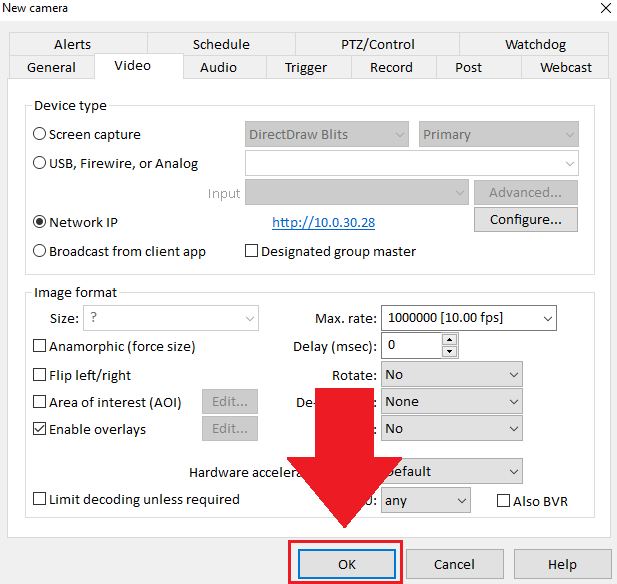Close the New camera dialog window
This screenshot has height=584, width=617.
point(604,8)
